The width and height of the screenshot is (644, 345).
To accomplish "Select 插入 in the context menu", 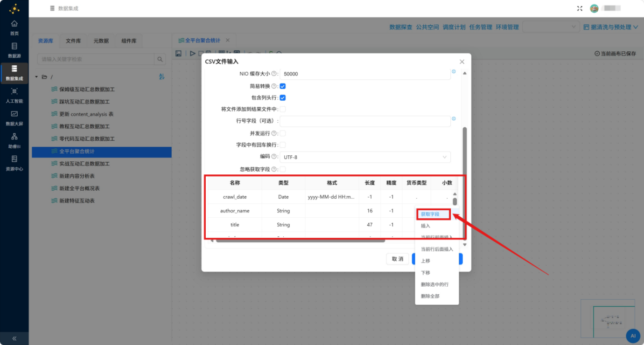I will [437, 226].
